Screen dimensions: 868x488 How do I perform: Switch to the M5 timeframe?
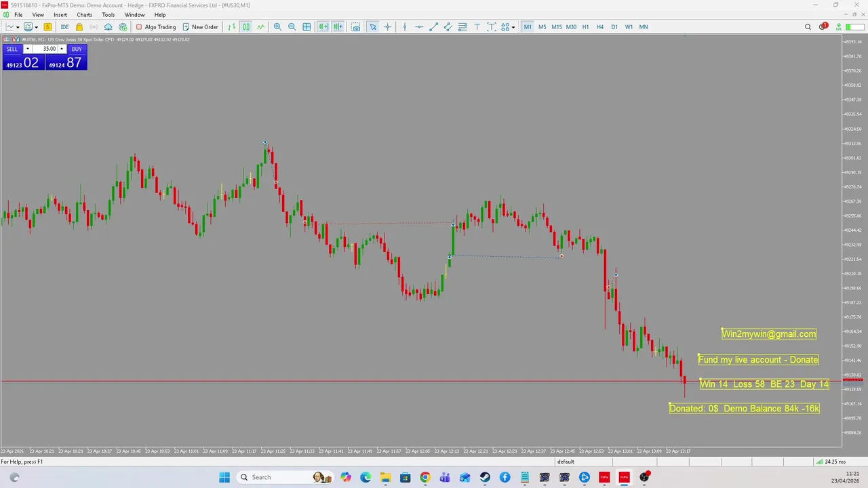[x=542, y=27]
